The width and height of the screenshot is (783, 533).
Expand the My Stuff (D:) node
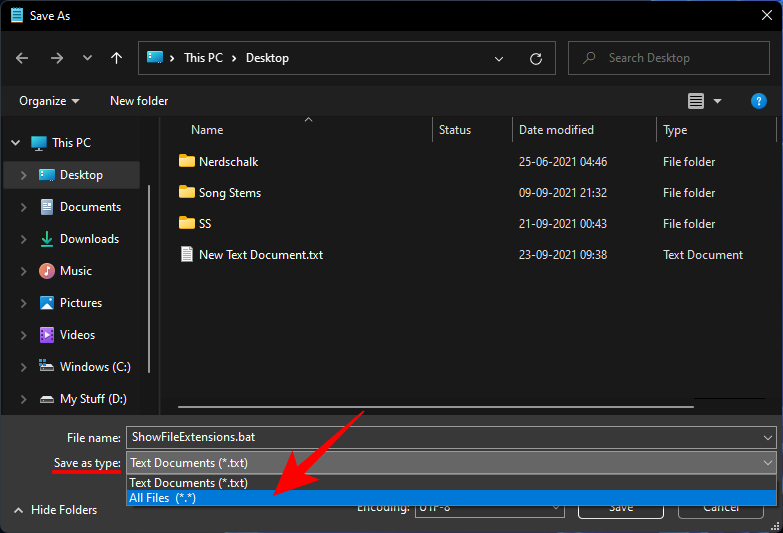tap(23, 399)
